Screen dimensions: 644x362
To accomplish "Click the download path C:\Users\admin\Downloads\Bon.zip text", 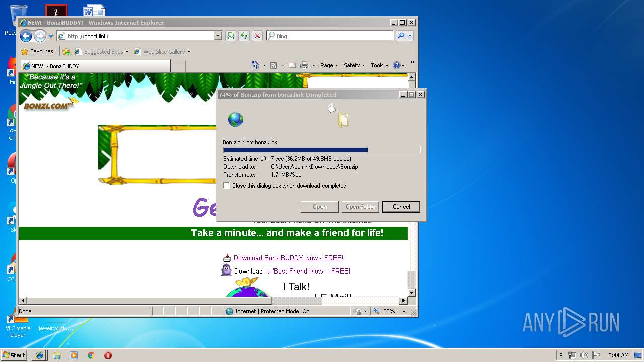I will point(314,167).
